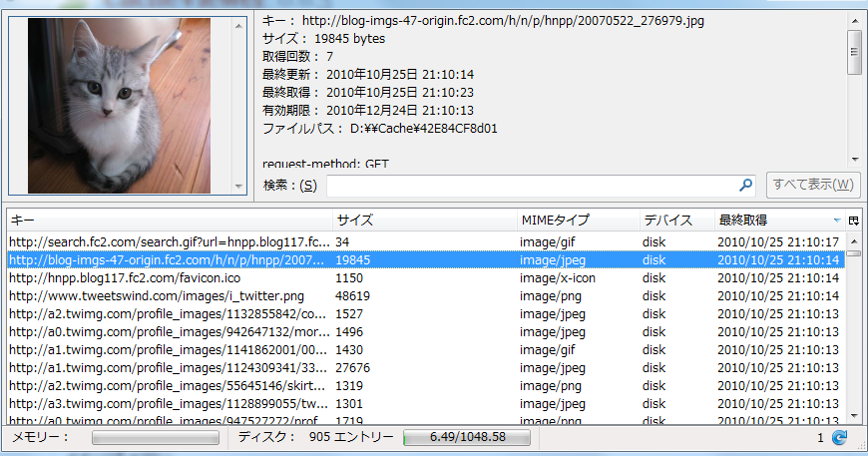
Task: Click size value 27676
Action: (x=352, y=368)
